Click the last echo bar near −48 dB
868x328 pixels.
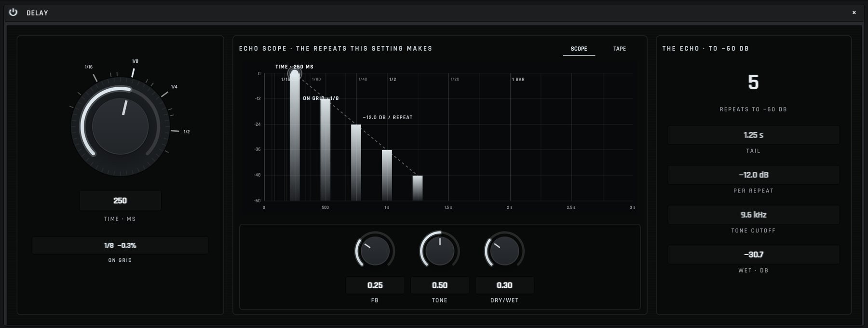(x=418, y=188)
